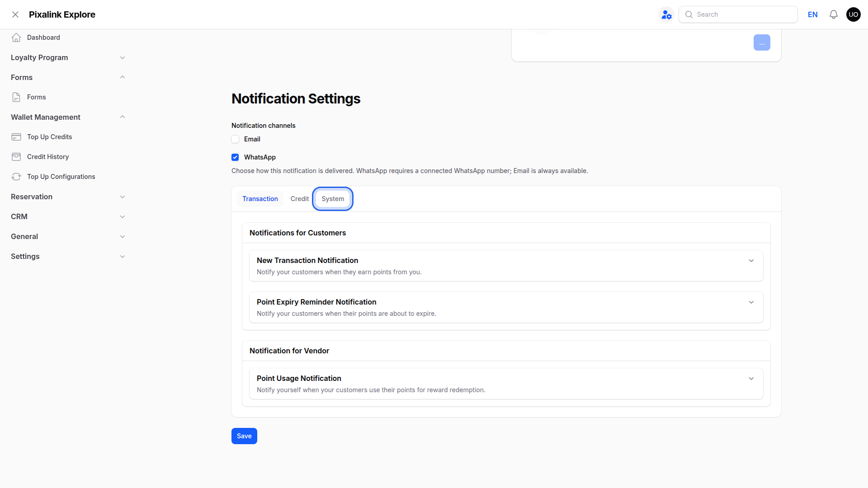Expand Point Usage Notification chevron
The image size is (868, 488).
tap(751, 379)
